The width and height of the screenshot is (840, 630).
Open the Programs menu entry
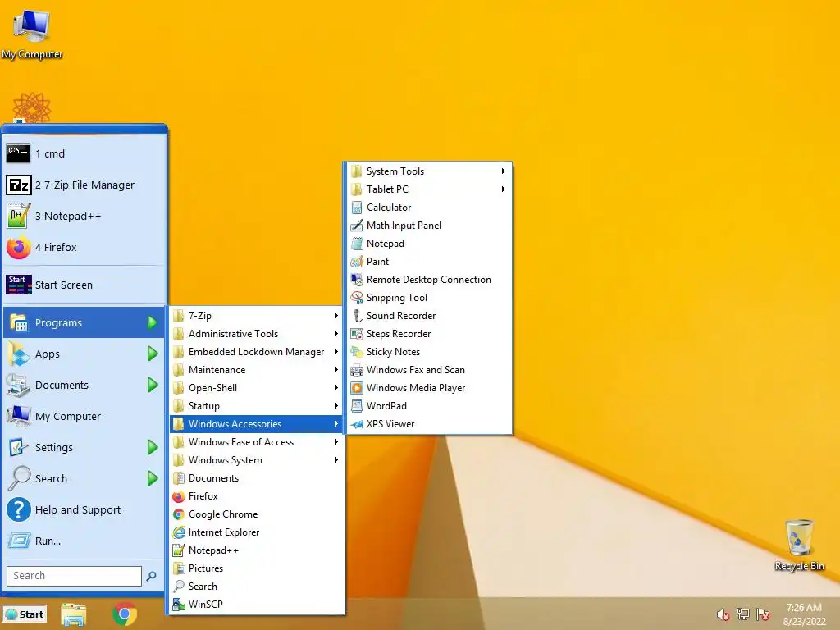click(84, 322)
